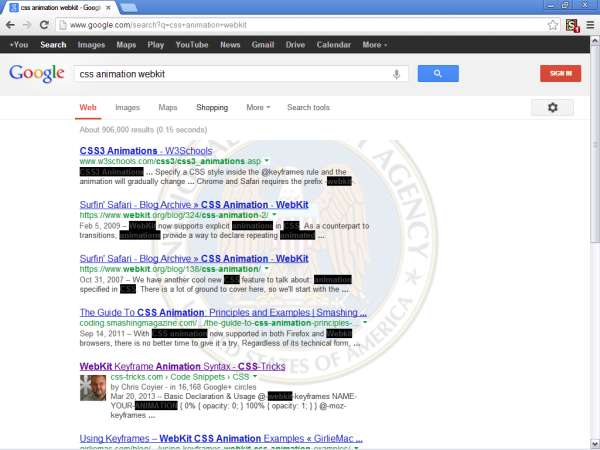This screenshot has height=450, width=600.
Task: Open Maps in the black navigation bar
Action: (126, 45)
